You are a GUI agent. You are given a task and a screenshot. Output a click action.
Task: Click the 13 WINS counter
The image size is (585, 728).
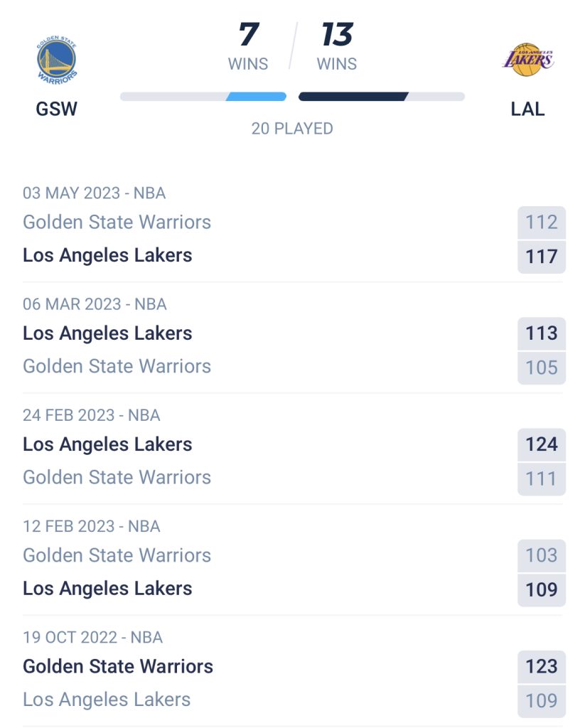[x=337, y=46]
